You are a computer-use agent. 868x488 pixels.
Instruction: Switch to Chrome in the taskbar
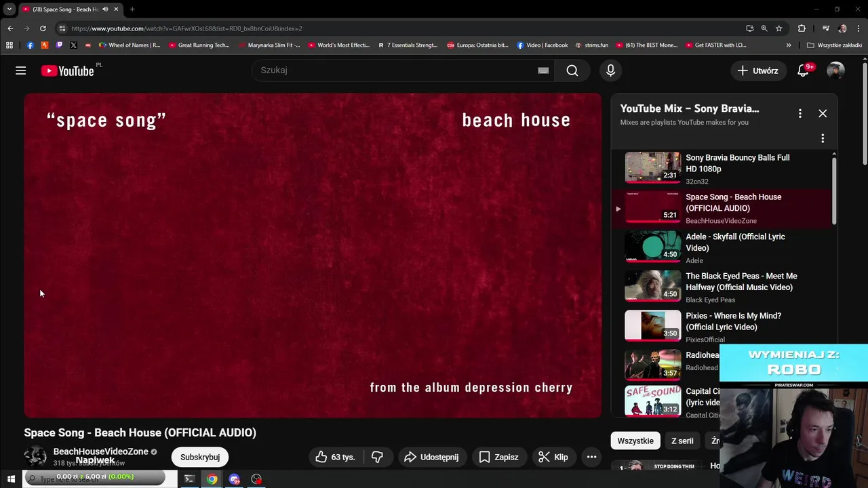pos(212,479)
